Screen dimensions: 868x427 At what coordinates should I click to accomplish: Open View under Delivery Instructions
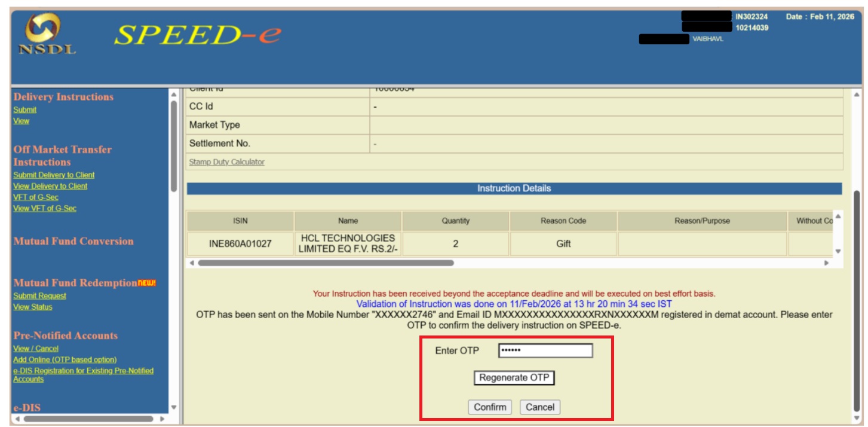[21, 121]
